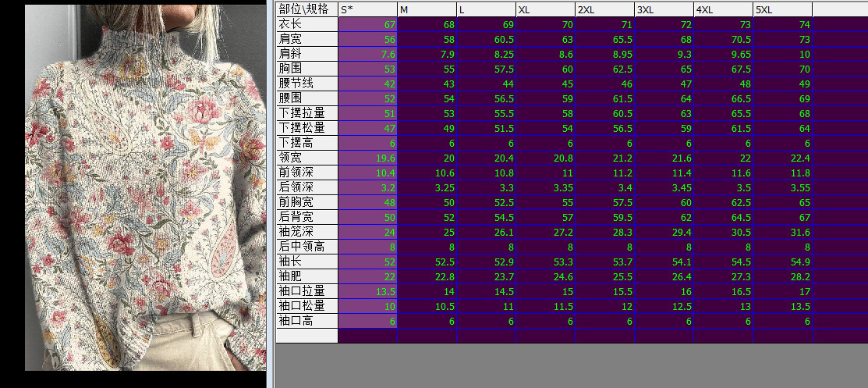This screenshot has height=388, width=868.
Task: Select the 后背宽 row label
Action: pyautogui.click(x=307, y=217)
